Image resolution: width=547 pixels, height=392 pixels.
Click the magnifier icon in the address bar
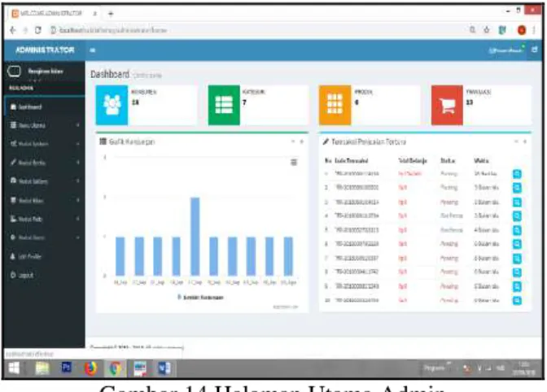point(472,30)
